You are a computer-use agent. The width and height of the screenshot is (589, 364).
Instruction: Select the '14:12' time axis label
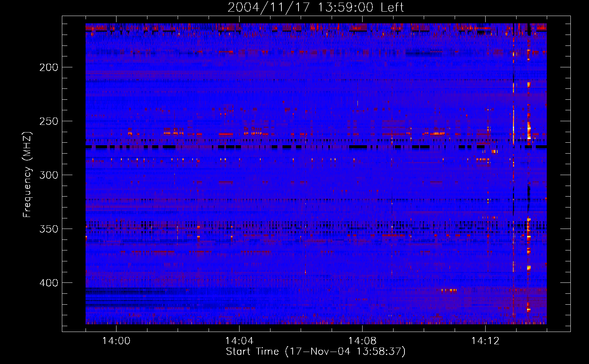[x=485, y=341]
